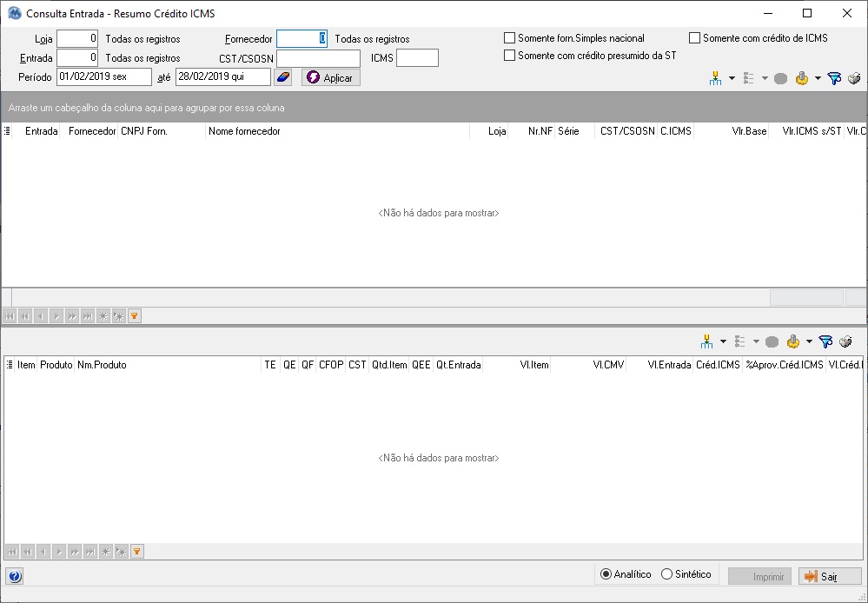Sort by the CNPJ Forn. column header
Viewport: 868px width, 603px height.
161,131
